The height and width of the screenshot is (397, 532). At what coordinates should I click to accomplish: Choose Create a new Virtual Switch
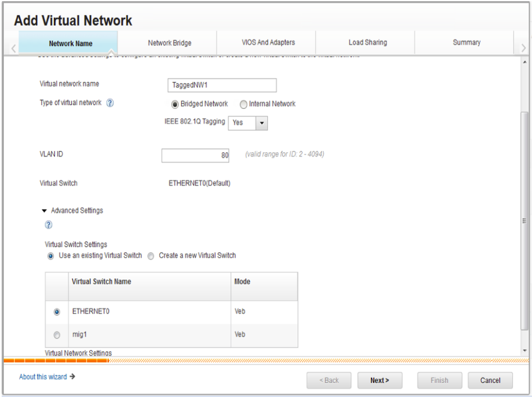[151, 256]
